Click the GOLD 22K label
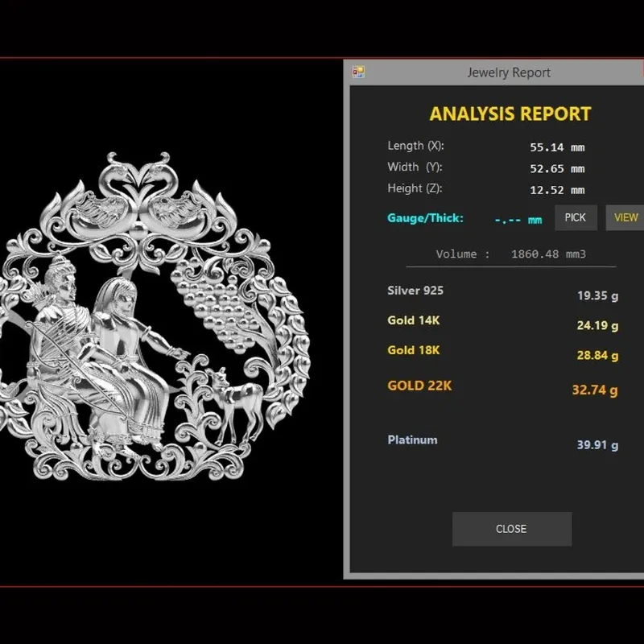Viewport: 644px width, 644px height. [419, 386]
